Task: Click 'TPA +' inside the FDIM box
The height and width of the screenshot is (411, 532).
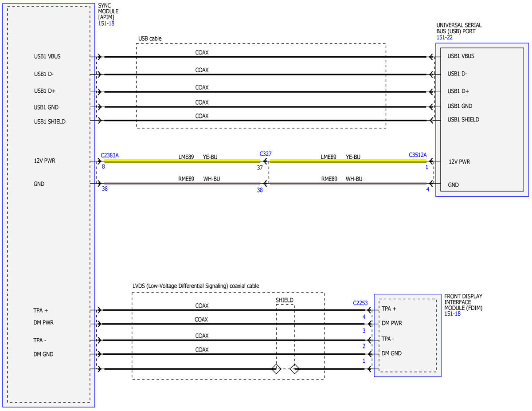Action: (389, 309)
